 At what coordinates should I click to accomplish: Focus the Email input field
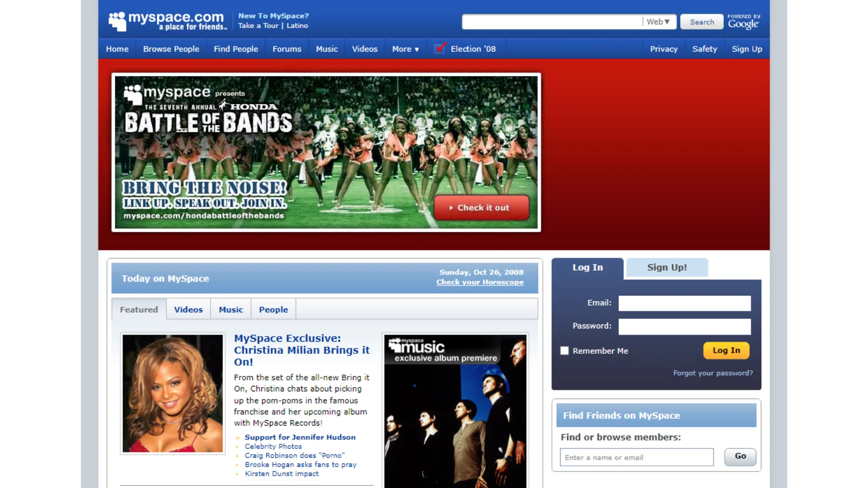point(684,303)
